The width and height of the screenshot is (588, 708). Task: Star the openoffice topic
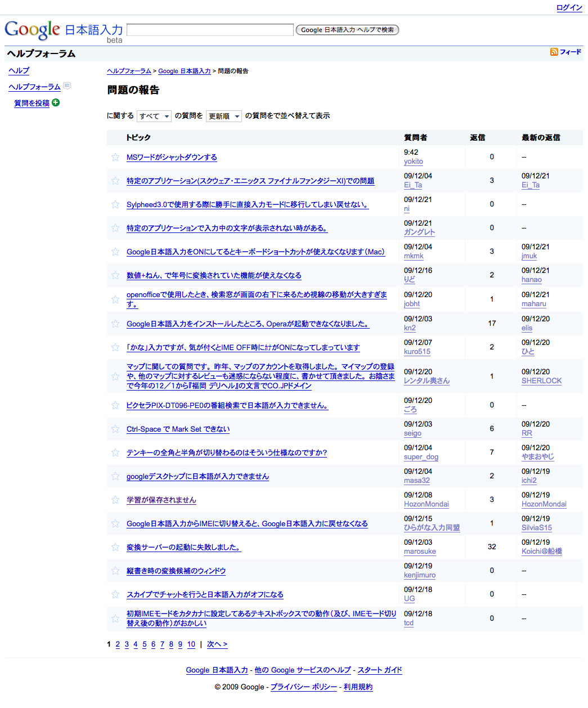point(115,299)
